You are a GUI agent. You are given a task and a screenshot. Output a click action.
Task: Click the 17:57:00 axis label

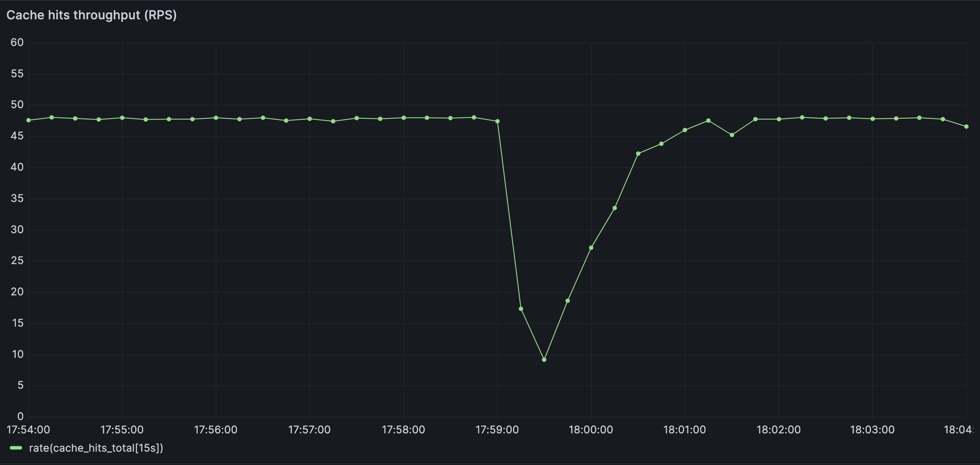(310, 430)
